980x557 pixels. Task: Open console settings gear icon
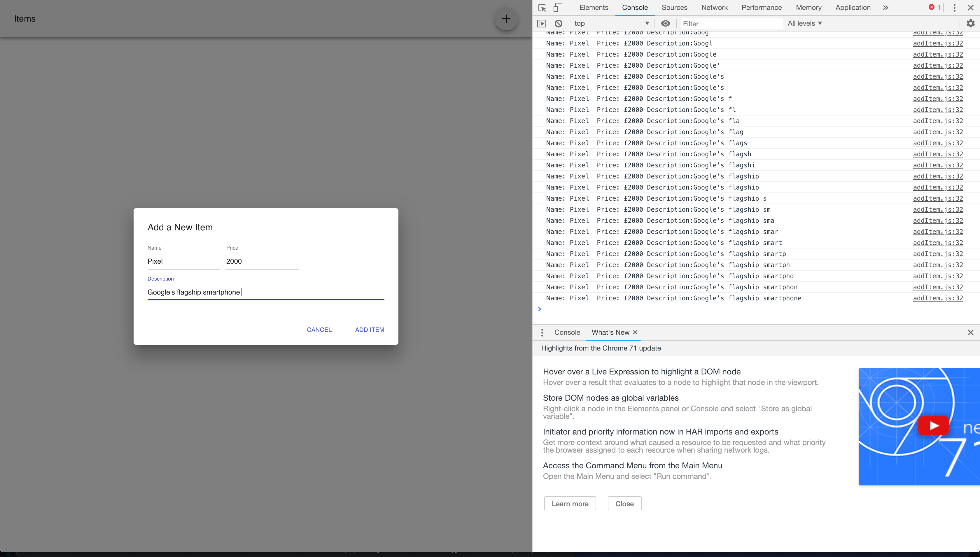coord(970,23)
